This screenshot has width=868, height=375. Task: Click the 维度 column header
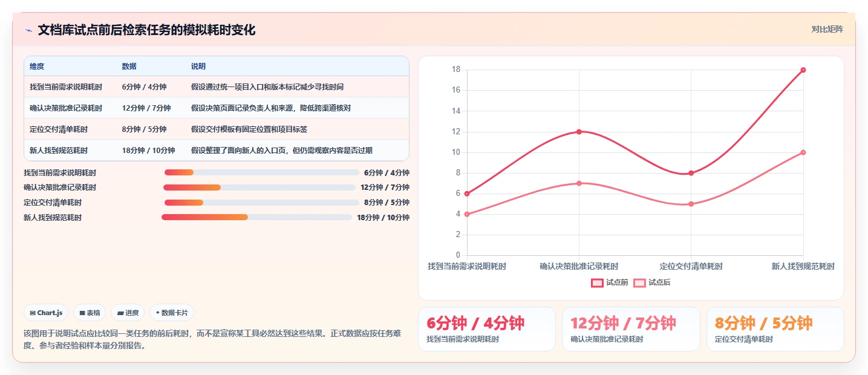point(37,66)
